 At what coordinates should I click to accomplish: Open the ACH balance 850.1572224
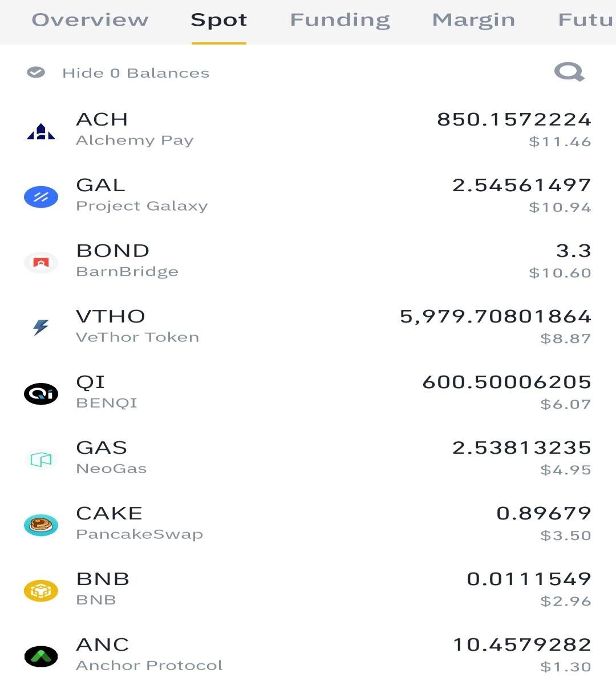tap(514, 119)
